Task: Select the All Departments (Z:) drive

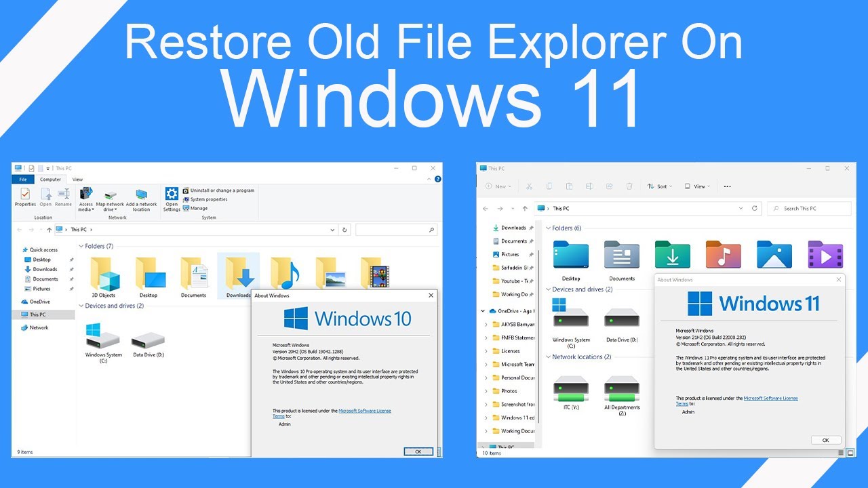Action: [622, 396]
